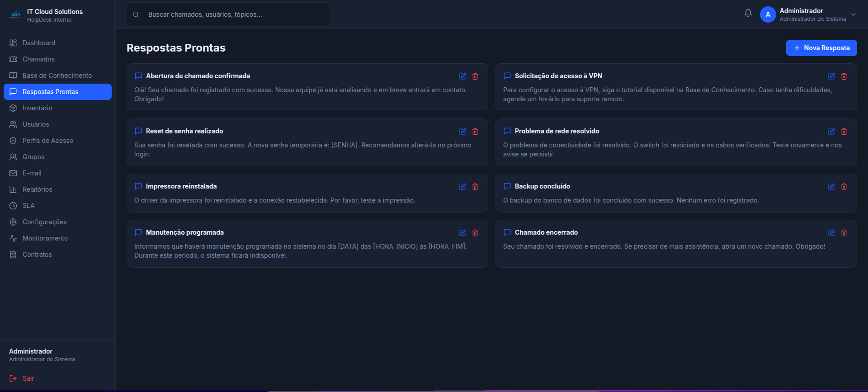The height and width of the screenshot is (392, 868).
Task: Delete the 'Solicitação de acesso à VPN' response
Action: pos(844,76)
